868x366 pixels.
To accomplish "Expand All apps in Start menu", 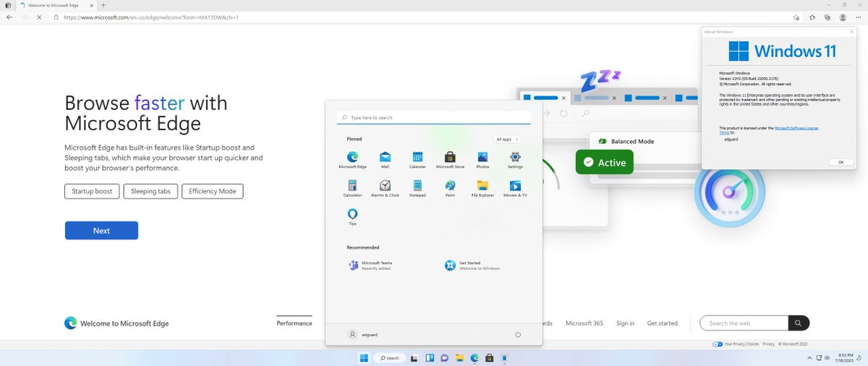I will [507, 139].
